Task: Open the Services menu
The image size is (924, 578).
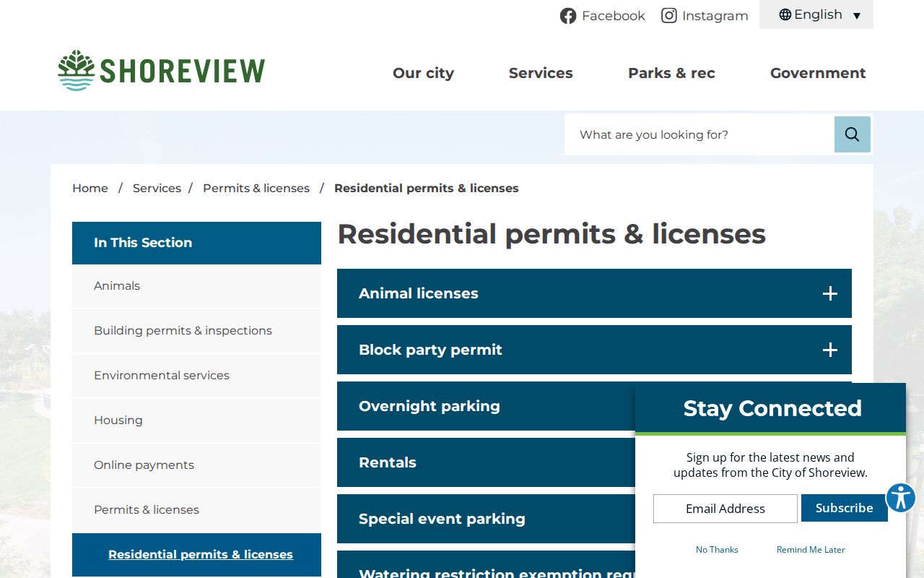Action: click(x=541, y=73)
